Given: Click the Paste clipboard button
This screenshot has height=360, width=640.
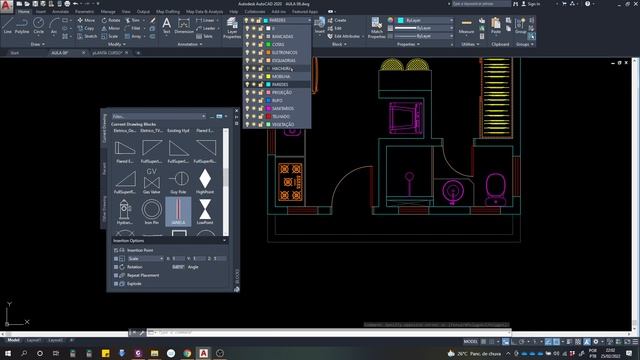Looking at the screenshot, I should (x=496, y=25).
